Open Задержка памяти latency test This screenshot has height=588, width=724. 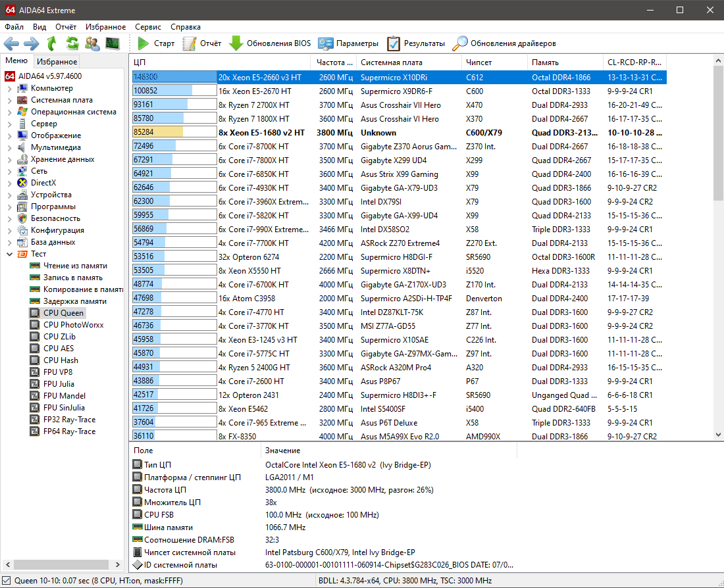pos(75,301)
